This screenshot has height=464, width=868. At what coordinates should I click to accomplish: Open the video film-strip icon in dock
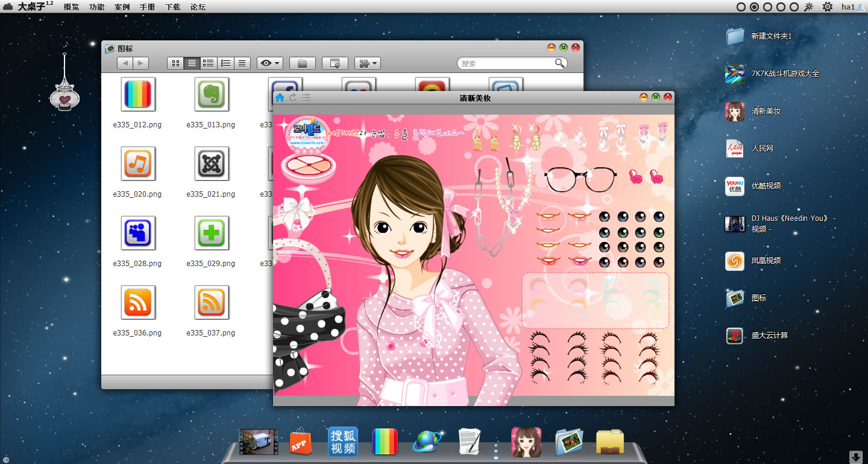pos(258,442)
